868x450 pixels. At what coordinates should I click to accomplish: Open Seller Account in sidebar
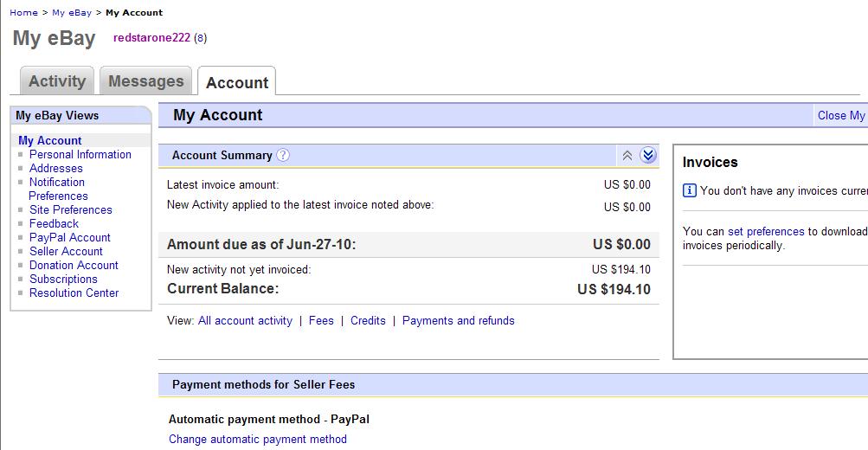pos(66,251)
